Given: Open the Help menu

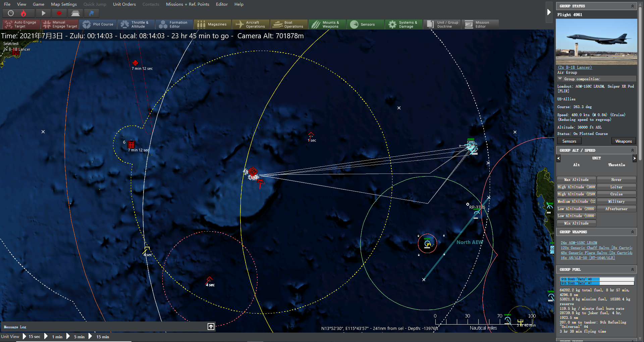Looking at the screenshot, I should (239, 4).
